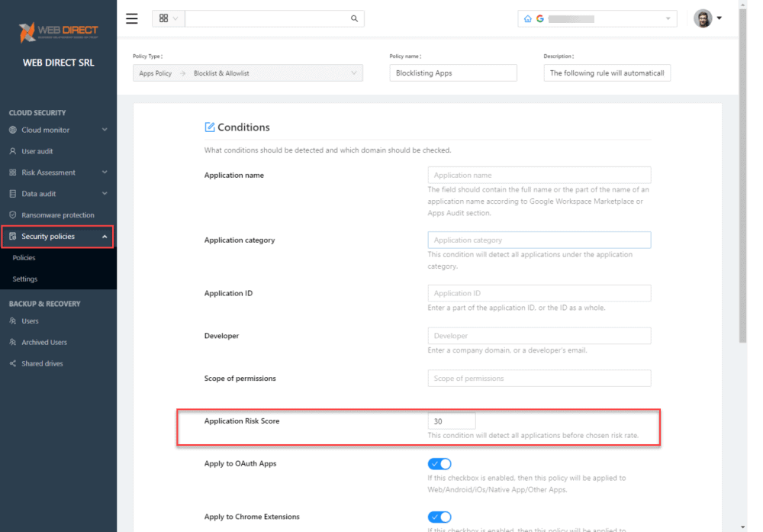Screen dimensions: 763x532
Task: Open the User audit page
Action: tap(37, 151)
